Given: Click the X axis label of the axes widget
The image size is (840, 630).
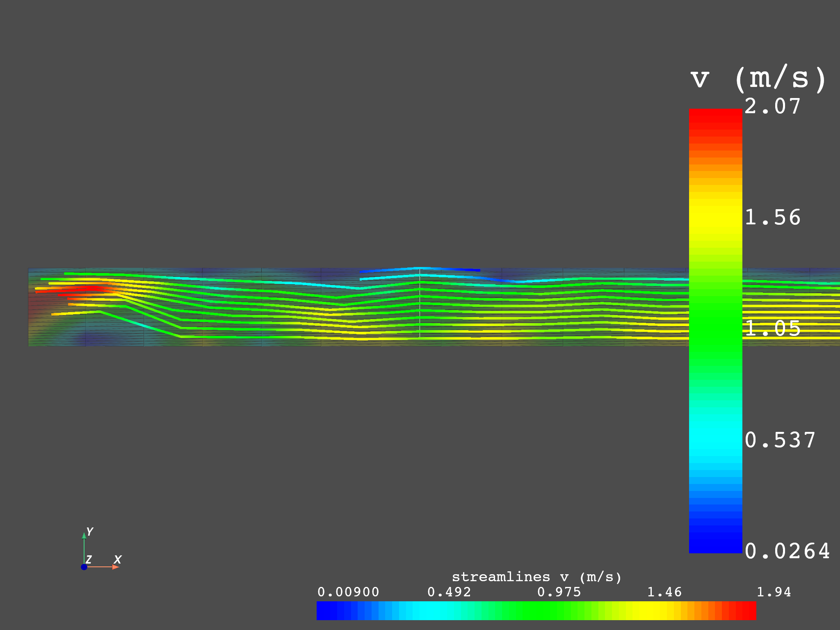Looking at the screenshot, I should pos(118,559).
